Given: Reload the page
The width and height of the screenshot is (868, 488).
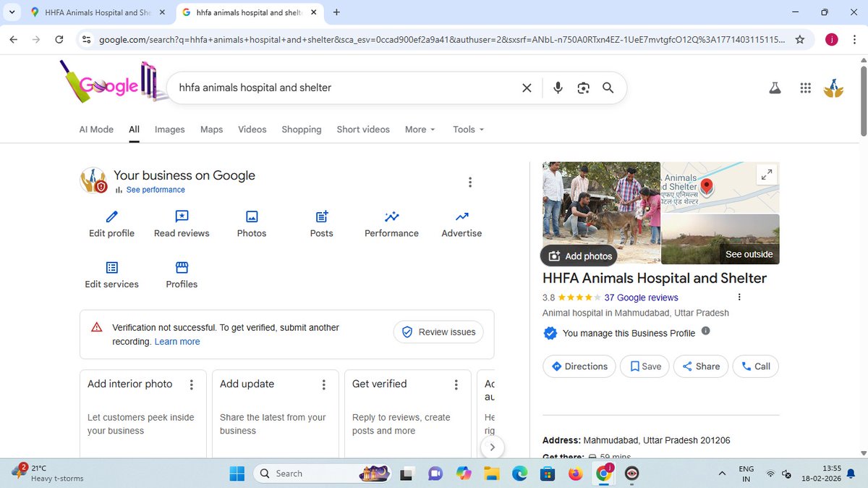Looking at the screenshot, I should [59, 39].
